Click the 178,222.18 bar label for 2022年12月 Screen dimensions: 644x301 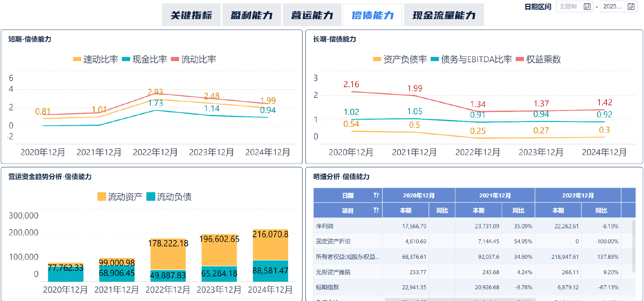coord(168,243)
